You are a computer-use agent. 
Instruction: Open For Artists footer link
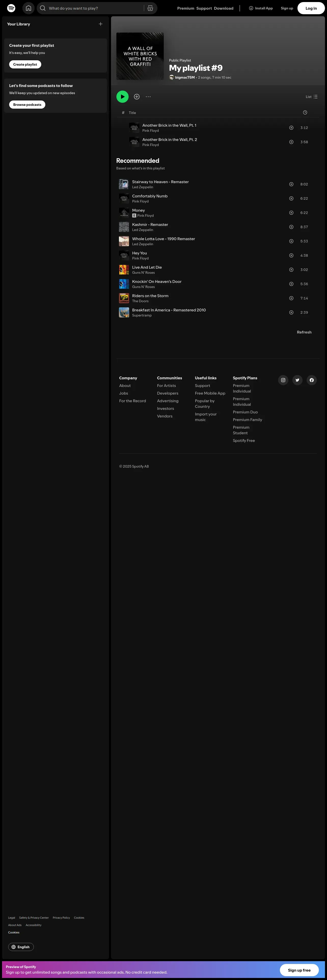coord(166,386)
